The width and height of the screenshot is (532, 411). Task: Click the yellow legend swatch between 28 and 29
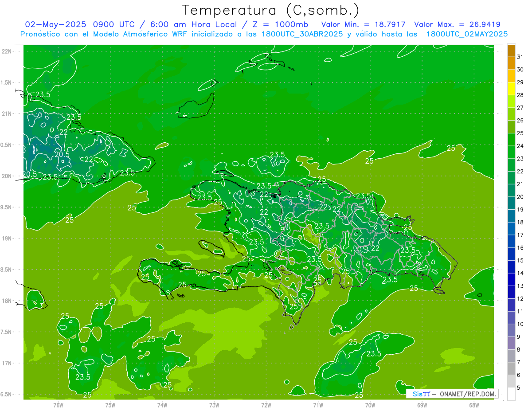511,89
